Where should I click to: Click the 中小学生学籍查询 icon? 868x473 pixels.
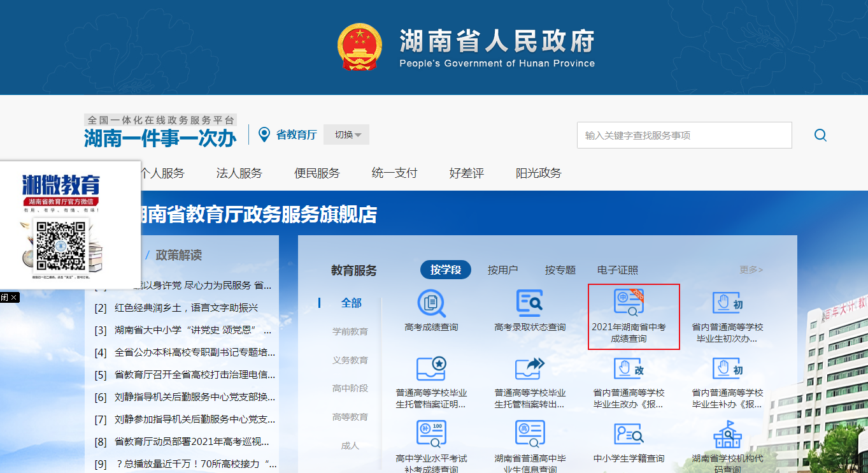pyautogui.click(x=629, y=435)
